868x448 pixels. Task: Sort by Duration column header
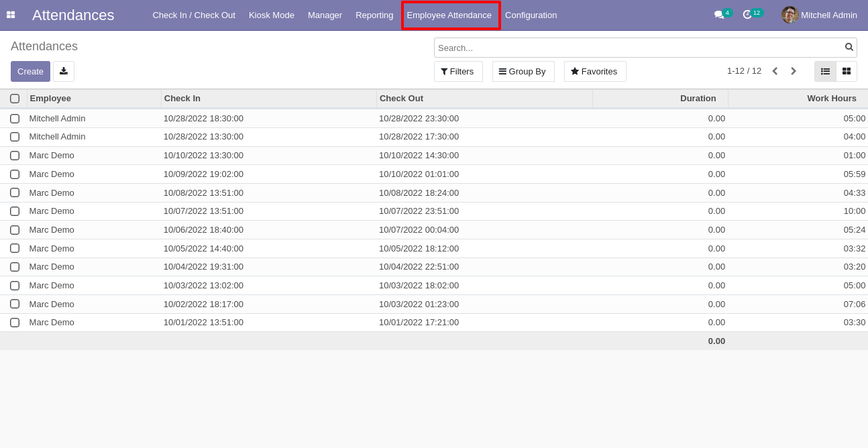(661, 99)
